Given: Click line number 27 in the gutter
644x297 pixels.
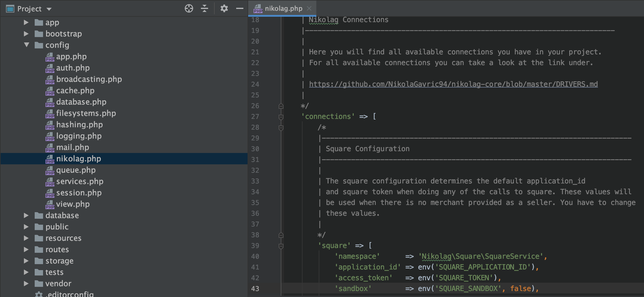Looking at the screenshot, I should click(x=255, y=117).
